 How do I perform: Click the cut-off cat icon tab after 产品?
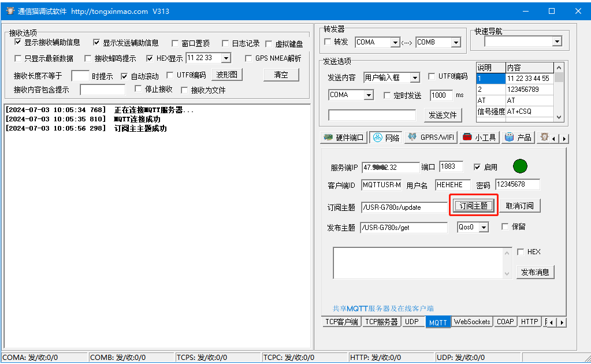tap(544, 138)
